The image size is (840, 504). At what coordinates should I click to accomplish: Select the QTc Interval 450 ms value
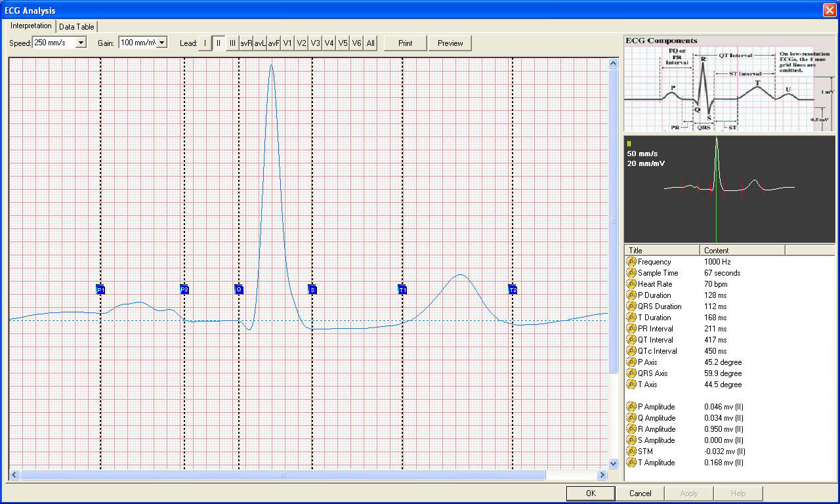pos(715,351)
